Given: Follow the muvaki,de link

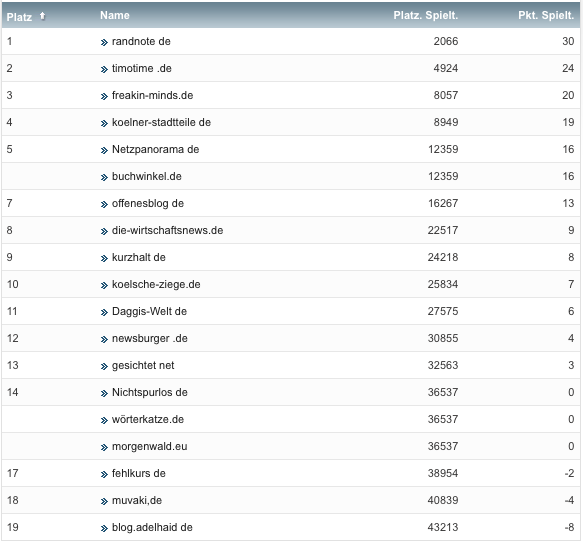Looking at the screenshot, I should [x=137, y=500].
